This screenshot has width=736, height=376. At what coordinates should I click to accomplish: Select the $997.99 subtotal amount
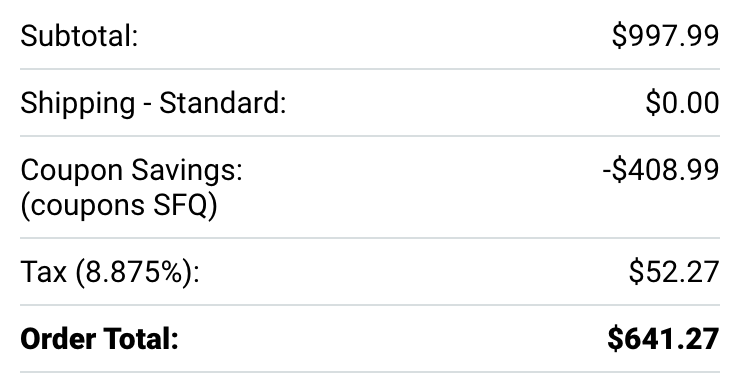666,36
